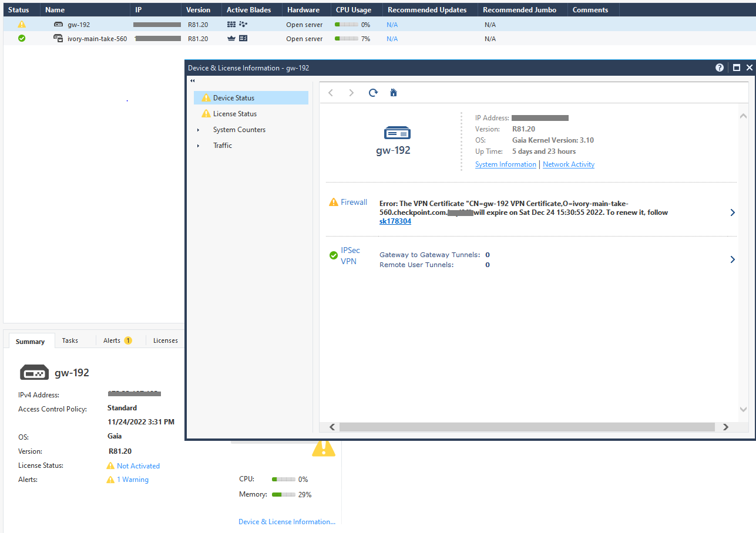Click the large gw-192 device icon in Summary

[x=35, y=373]
